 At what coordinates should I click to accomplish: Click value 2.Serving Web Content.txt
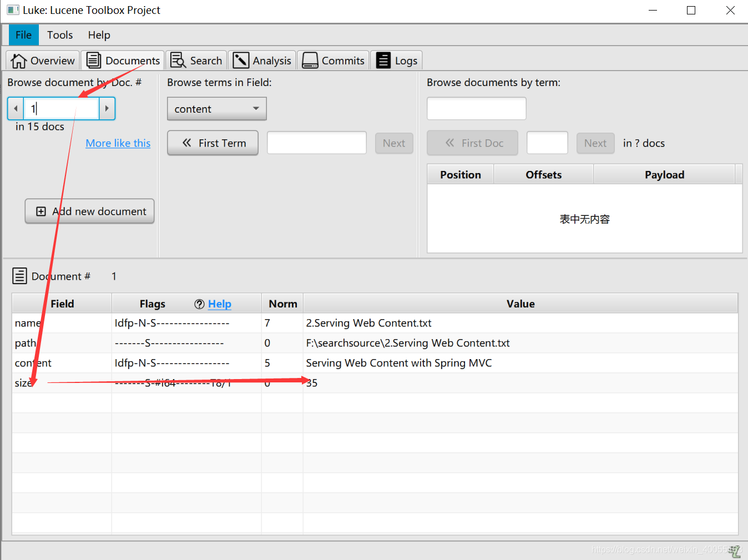click(368, 323)
